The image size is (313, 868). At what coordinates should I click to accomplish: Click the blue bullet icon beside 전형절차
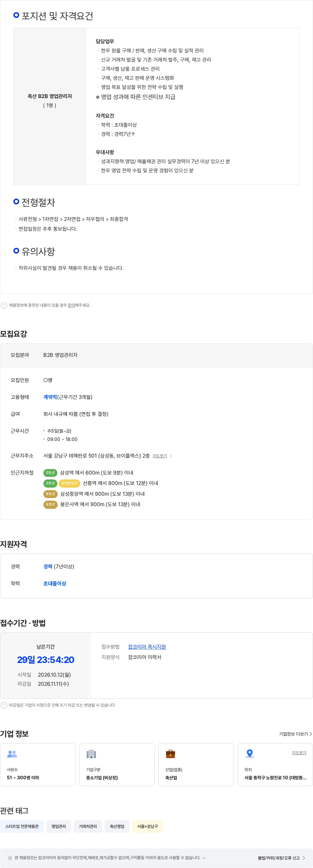point(16,201)
